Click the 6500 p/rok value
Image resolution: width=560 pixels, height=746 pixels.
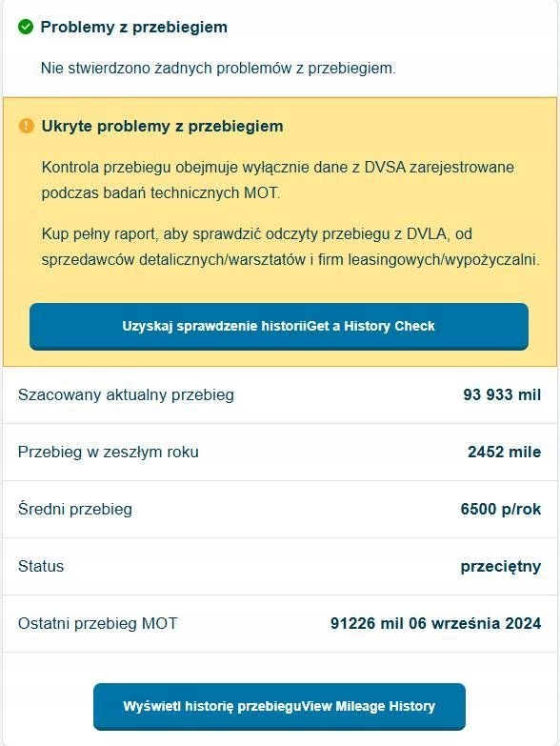[x=501, y=509]
